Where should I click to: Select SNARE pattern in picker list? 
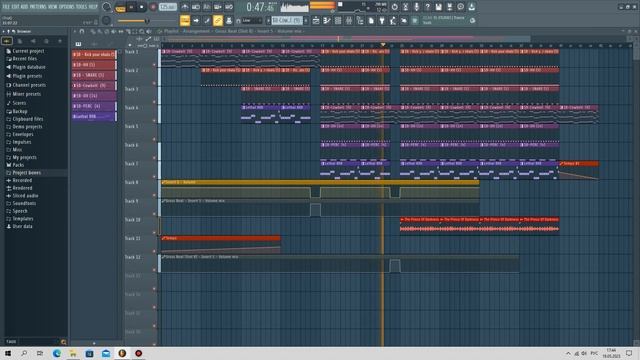[x=94, y=75]
